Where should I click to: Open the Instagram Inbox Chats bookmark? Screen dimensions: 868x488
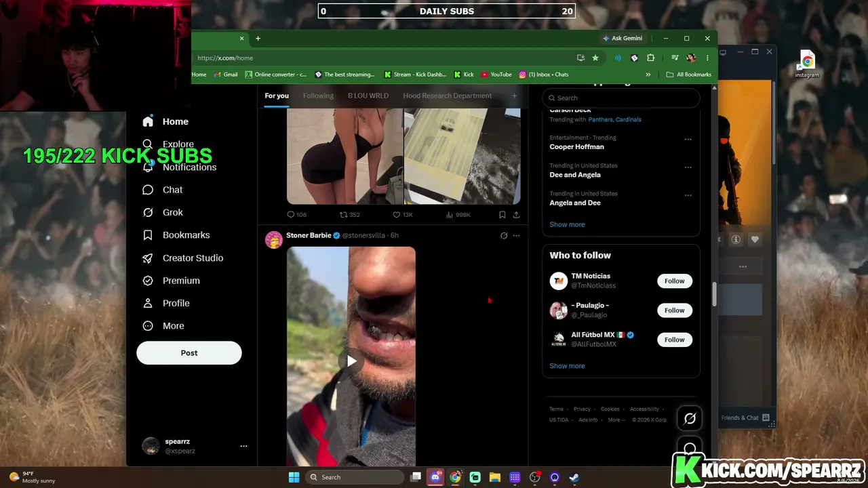[544, 75]
